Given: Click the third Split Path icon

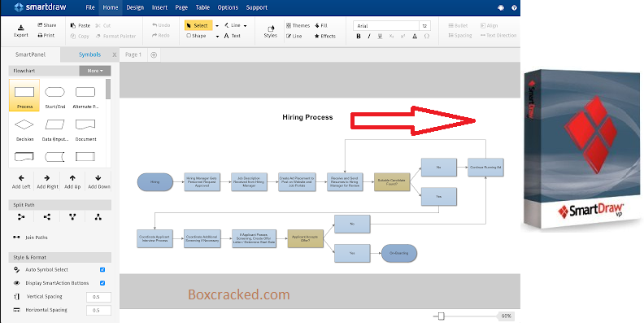Looking at the screenshot, I should pos(72,217).
